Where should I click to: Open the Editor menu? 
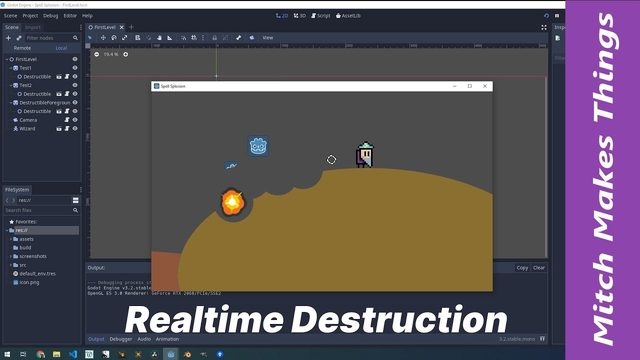pos(70,16)
